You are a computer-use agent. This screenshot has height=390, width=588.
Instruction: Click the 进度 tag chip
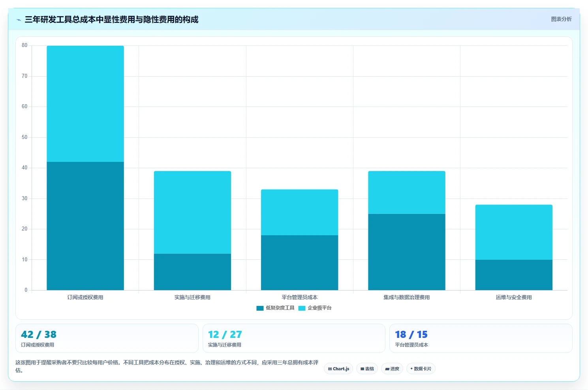click(392, 369)
